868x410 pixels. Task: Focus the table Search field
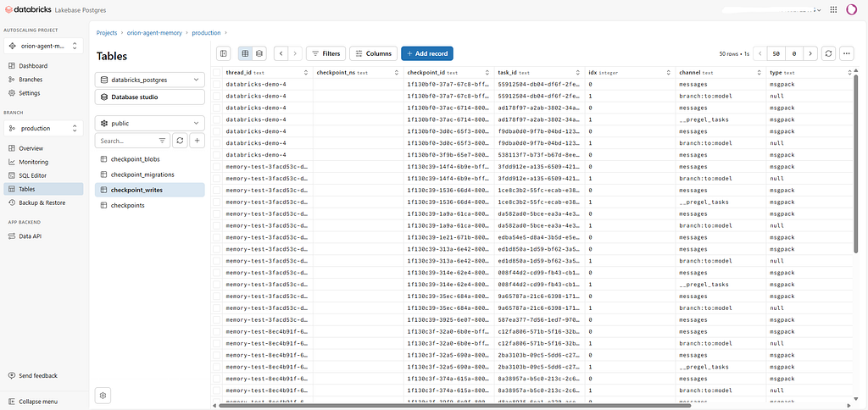pos(127,141)
